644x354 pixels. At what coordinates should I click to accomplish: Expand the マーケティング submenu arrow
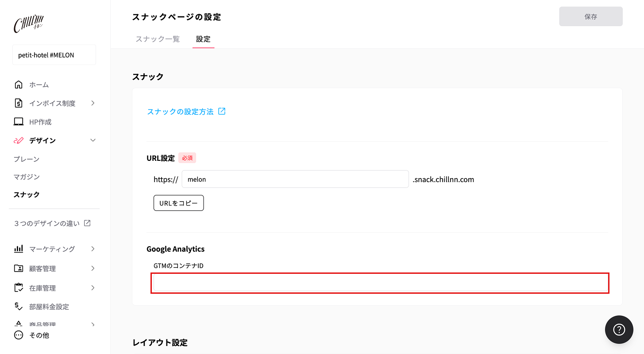93,249
